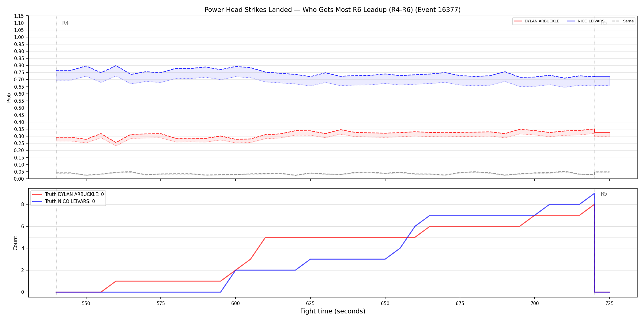Click the 575 tick label on x-axis
Screen dimensions: 644x322
(161, 303)
